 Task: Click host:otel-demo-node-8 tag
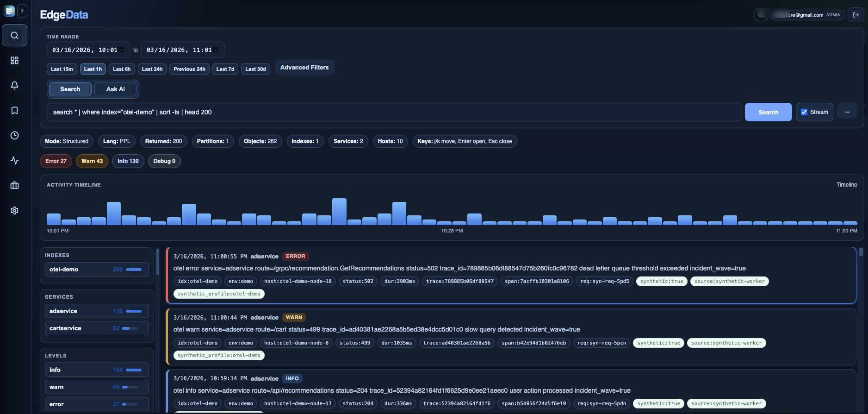pos(296,343)
